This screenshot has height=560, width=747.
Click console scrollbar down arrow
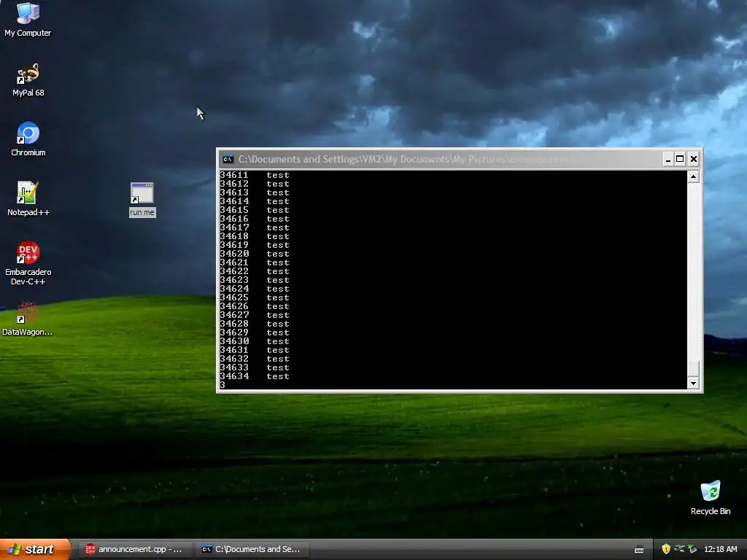coord(693,383)
